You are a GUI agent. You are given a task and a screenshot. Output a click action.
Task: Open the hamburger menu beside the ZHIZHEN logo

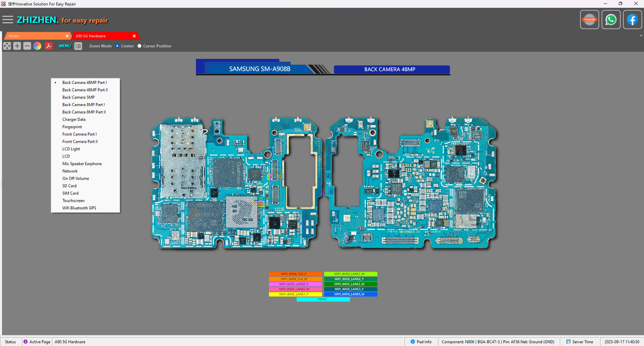(x=8, y=20)
